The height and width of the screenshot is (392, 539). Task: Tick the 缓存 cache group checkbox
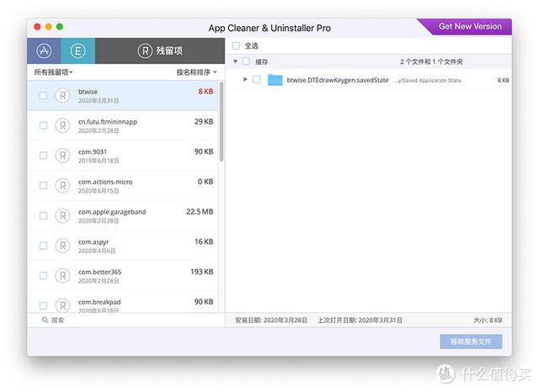[246, 61]
